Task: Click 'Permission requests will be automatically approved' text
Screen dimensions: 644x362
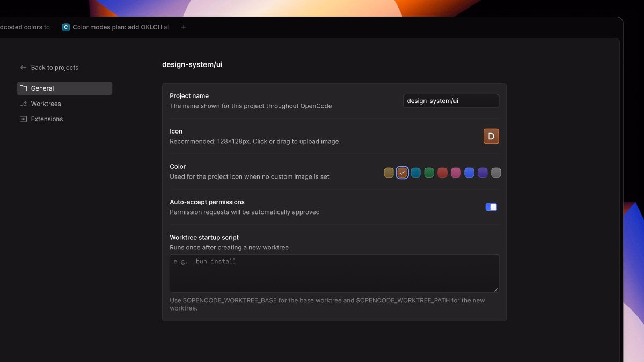Action: point(245,212)
